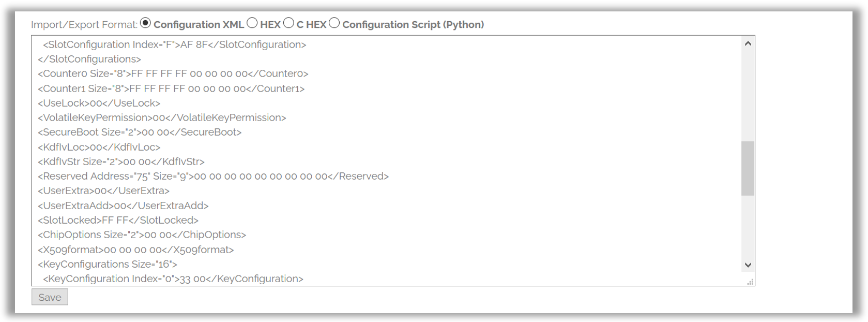The image size is (868, 322).
Task: Click the vertical scrollbar thumb
Action: (x=748, y=168)
